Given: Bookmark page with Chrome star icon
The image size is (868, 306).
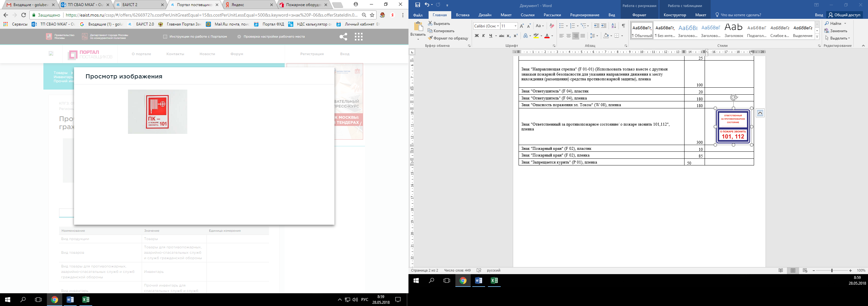Looking at the screenshot, I should (x=372, y=15).
